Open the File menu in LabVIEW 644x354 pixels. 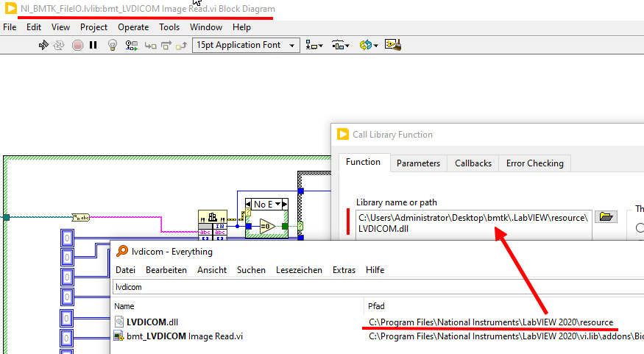pos(10,27)
